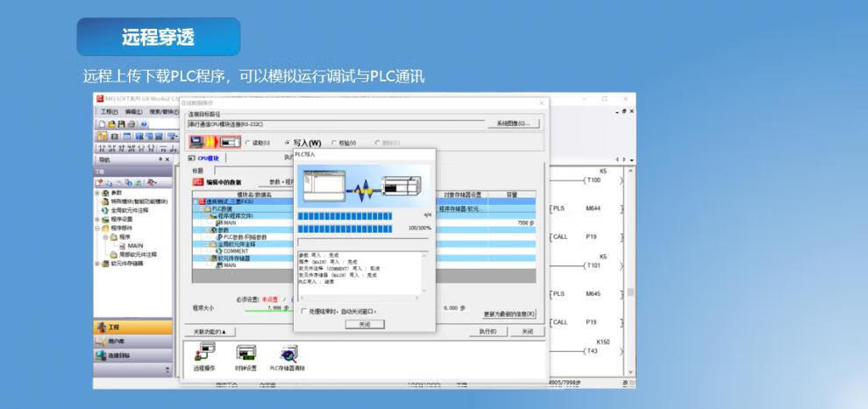Open the 工程 menu

click(110, 111)
